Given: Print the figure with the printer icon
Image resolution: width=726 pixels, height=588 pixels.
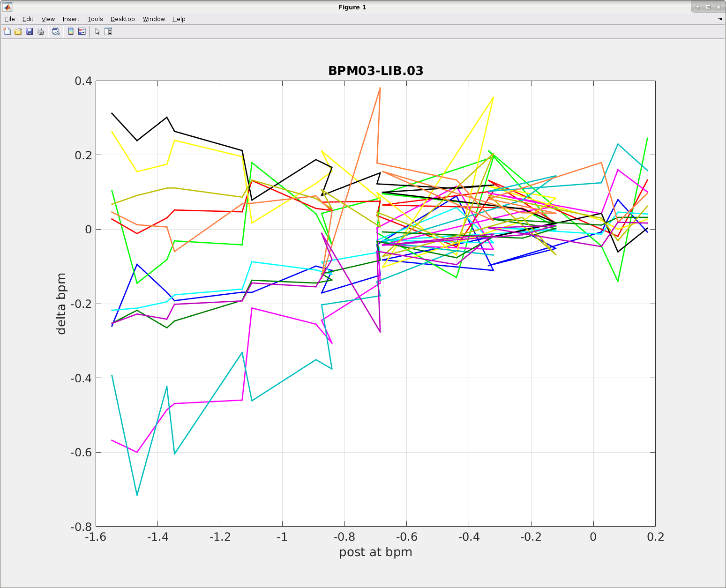Looking at the screenshot, I should pyautogui.click(x=41, y=31).
